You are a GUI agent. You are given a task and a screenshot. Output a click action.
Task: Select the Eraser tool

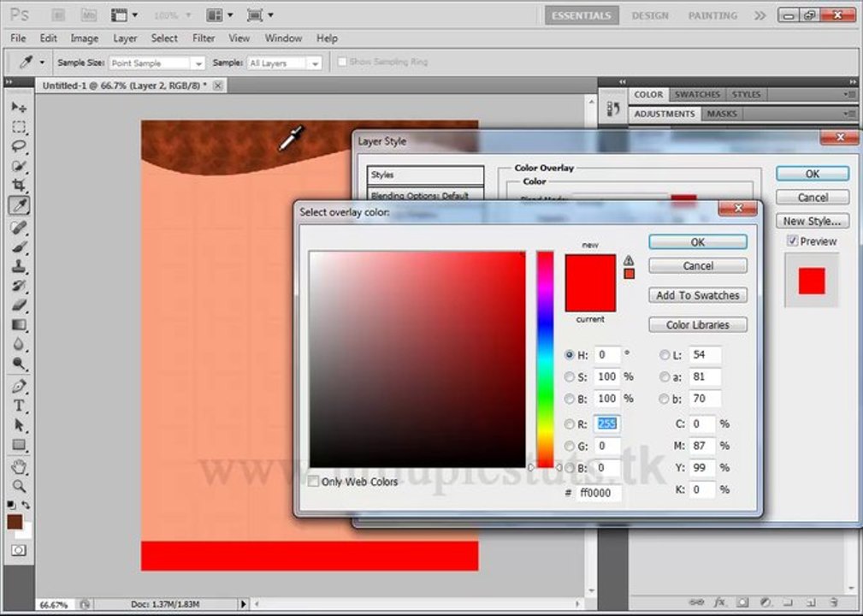pyautogui.click(x=19, y=305)
